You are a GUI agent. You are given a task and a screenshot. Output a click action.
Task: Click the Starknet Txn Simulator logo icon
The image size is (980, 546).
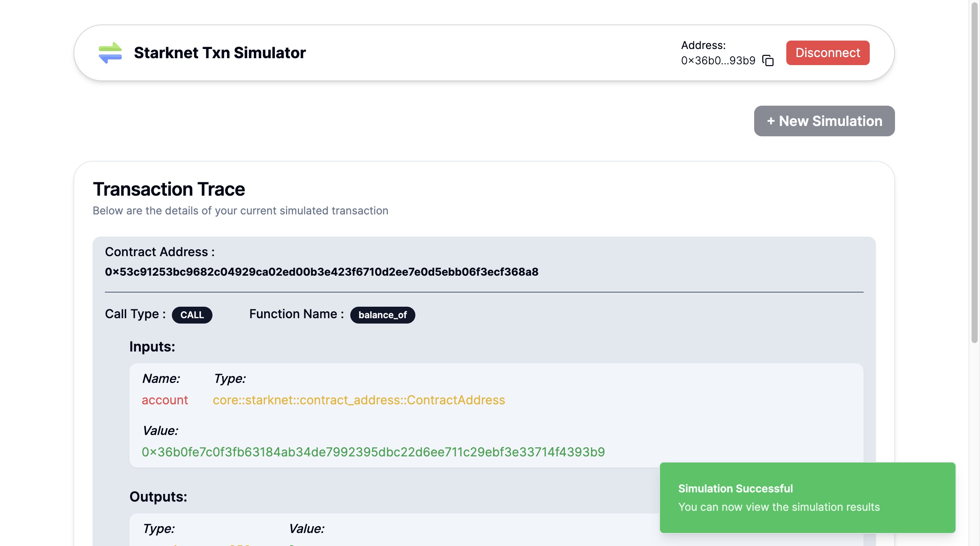pyautogui.click(x=110, y=53)
